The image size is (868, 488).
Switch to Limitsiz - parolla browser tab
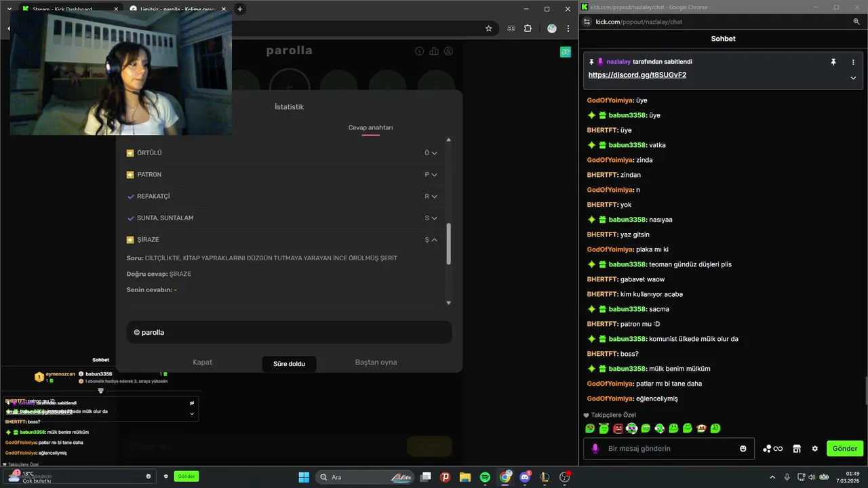click(176, 9)
